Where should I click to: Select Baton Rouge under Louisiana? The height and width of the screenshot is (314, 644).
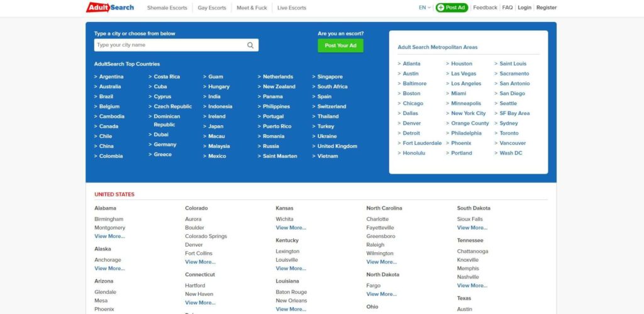pyautogui.click(x=291, y=292)
